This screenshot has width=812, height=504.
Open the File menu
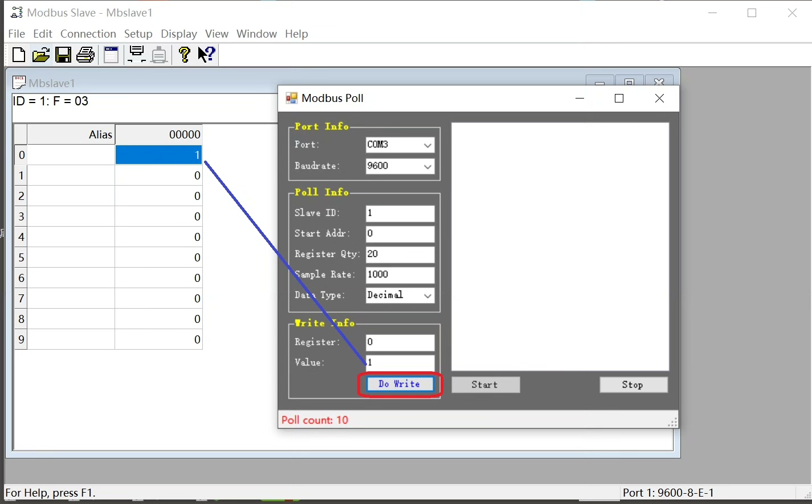coord(17,34)
